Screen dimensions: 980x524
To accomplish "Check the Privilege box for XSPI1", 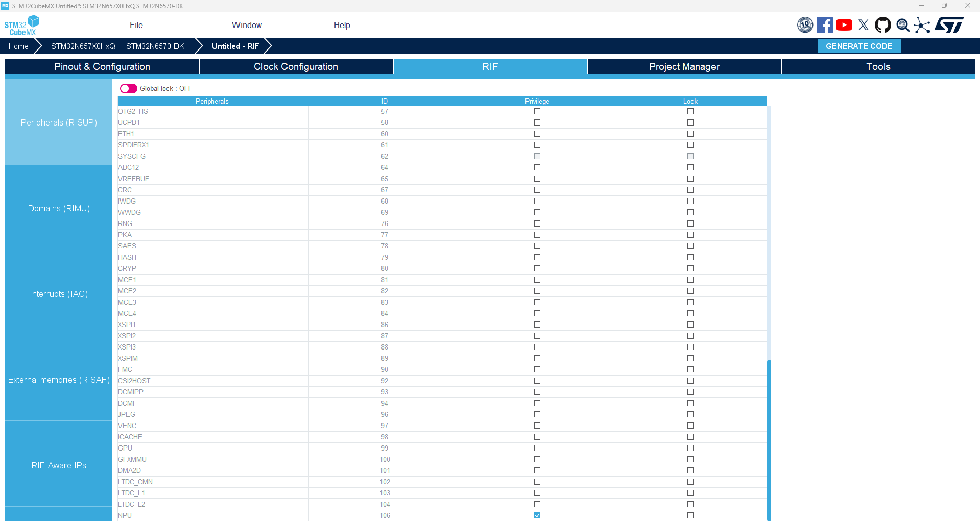I will [537, 325].
